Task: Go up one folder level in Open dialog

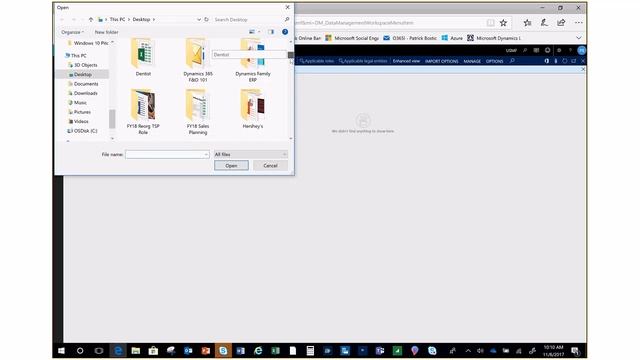Action: 91,20
